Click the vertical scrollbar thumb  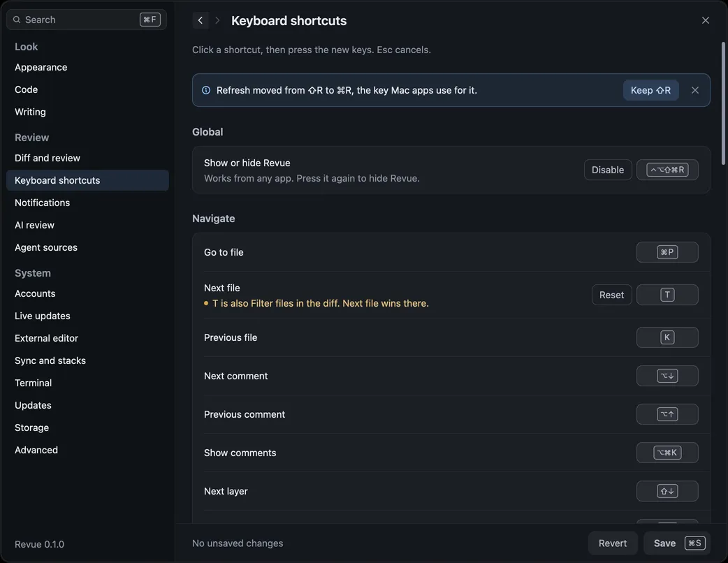[x=723, y=103]
